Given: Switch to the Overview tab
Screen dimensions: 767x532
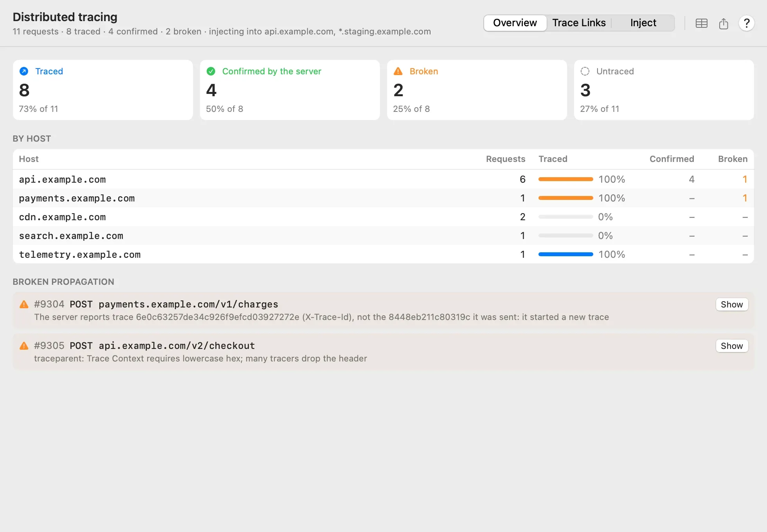Looking at the screenshot, I should click(x=515, y=23).
